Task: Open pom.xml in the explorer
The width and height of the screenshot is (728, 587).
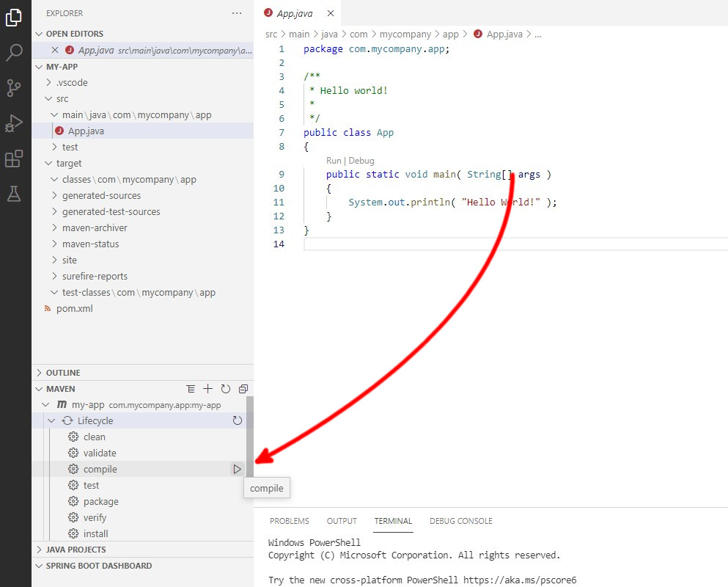Action: click(74, 308)
